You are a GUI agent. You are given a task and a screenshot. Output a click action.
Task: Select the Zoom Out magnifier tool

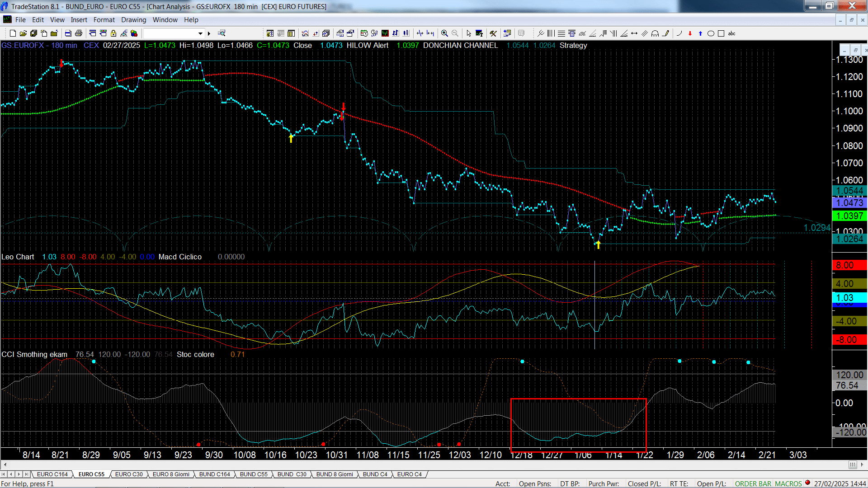pyautogui.click(x=455, y=33)
